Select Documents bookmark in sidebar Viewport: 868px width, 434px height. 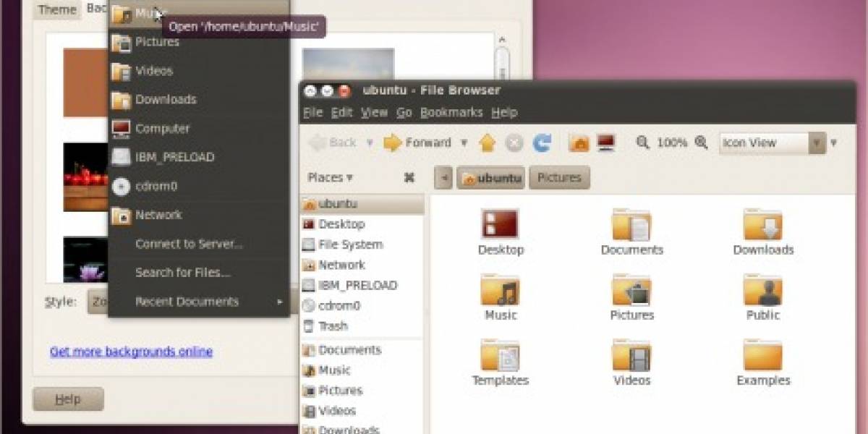362,350
